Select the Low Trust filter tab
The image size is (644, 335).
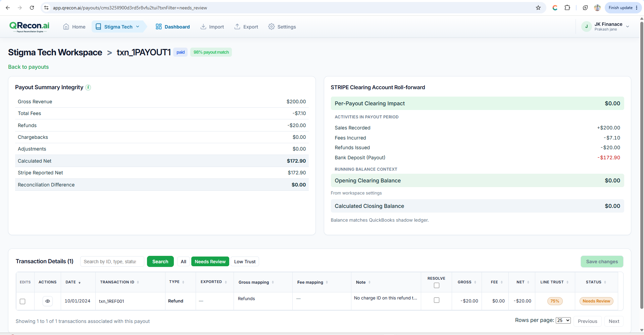pos(245,262)
